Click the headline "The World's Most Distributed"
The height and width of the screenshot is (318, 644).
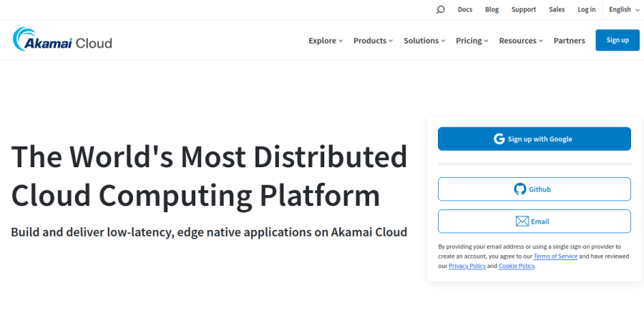click(x=209, y=156)
